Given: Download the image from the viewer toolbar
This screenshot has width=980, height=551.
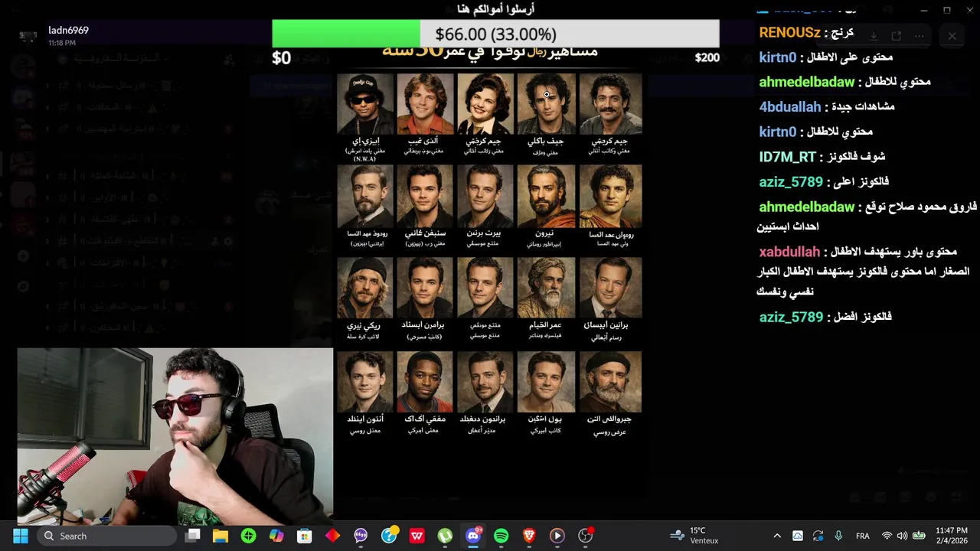Looking at the screenshot, I should click(874, 36).
